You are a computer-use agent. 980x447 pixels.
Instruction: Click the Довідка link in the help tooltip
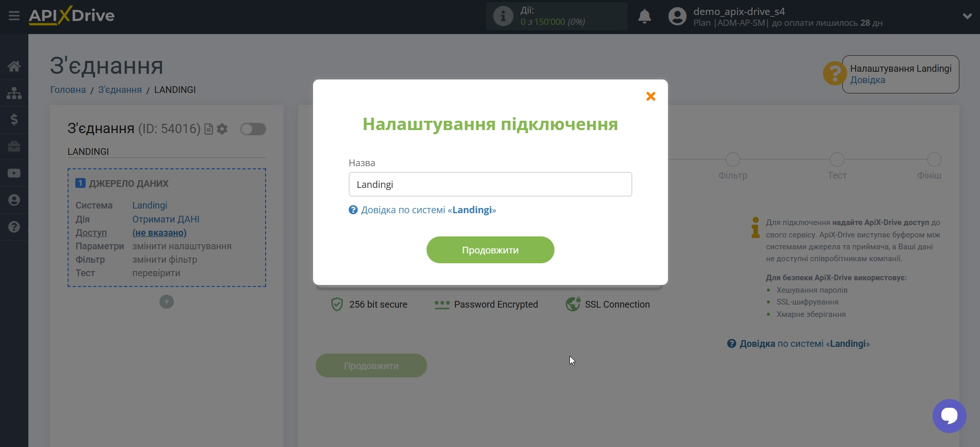tap(868, 80)
